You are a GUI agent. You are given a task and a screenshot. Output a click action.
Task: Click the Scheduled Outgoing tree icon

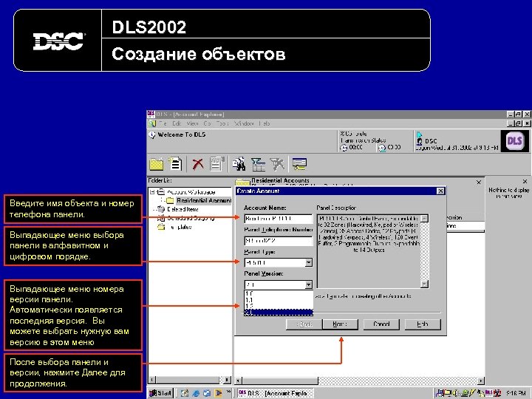click(x=161, y=218)
